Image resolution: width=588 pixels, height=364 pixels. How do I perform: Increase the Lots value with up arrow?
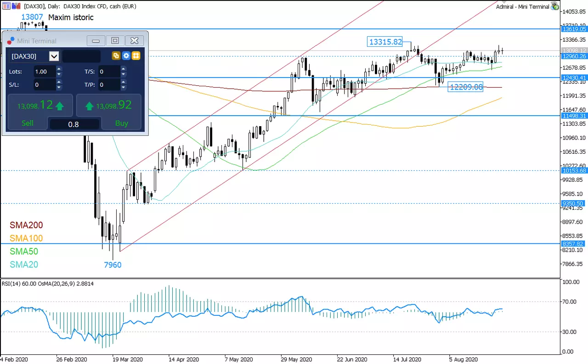click(x=59, y=69)
